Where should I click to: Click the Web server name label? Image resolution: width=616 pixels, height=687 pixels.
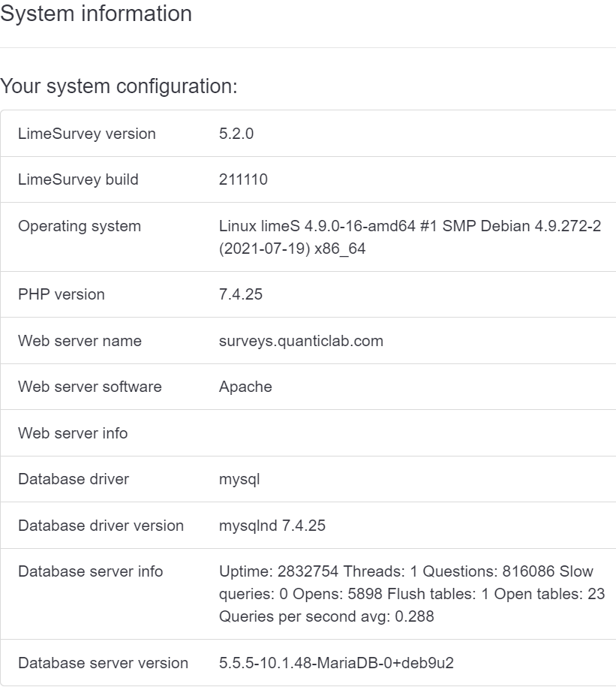[x=80, y=341]
